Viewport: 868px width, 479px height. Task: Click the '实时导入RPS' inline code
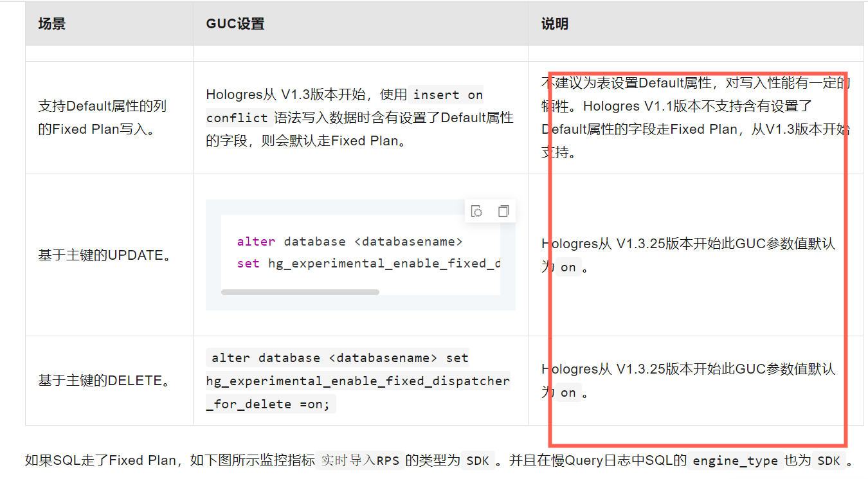[x=360, y=461]
